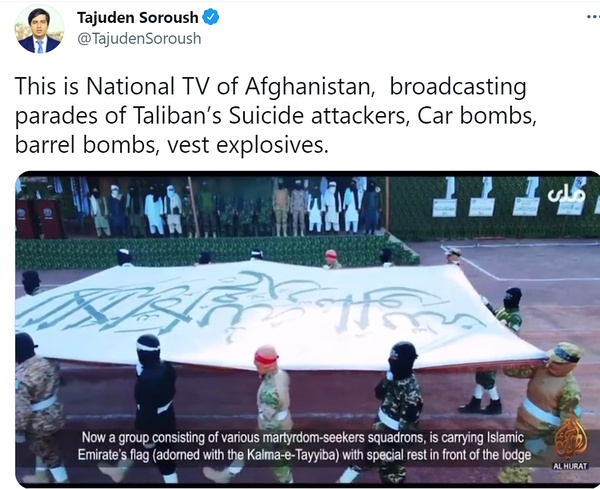Click the word "Afghanistan" in the tweet
Viewport: 600px width, 489px height.
point(310,87)
